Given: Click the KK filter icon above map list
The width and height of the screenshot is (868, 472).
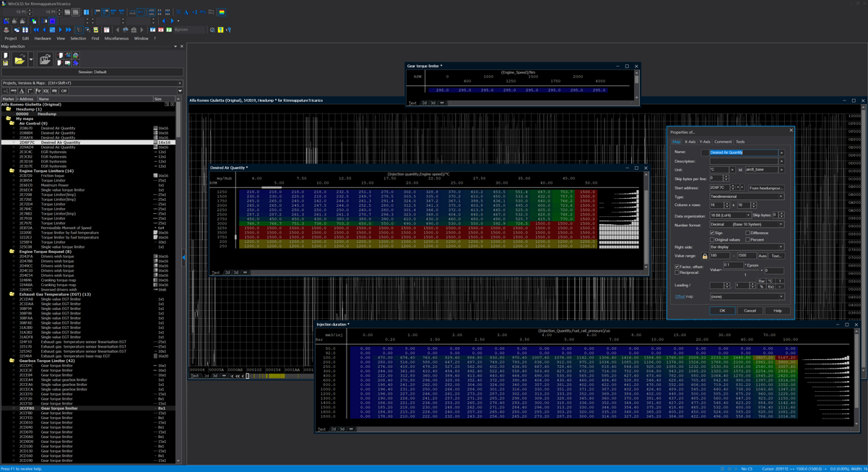Looking at the screenshot, I should (x=46, y=91).
